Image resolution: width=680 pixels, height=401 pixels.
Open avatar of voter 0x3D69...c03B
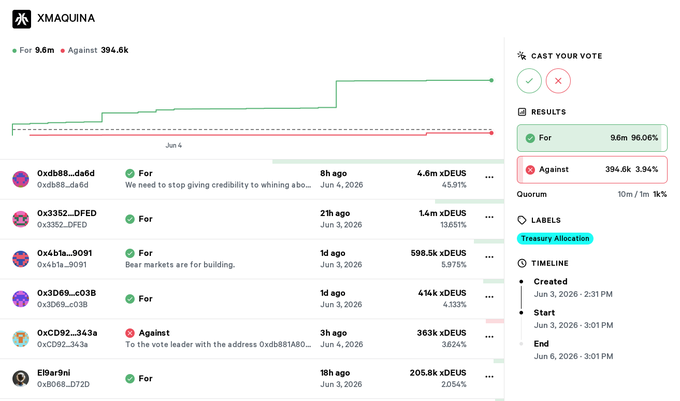coord(20,299)
